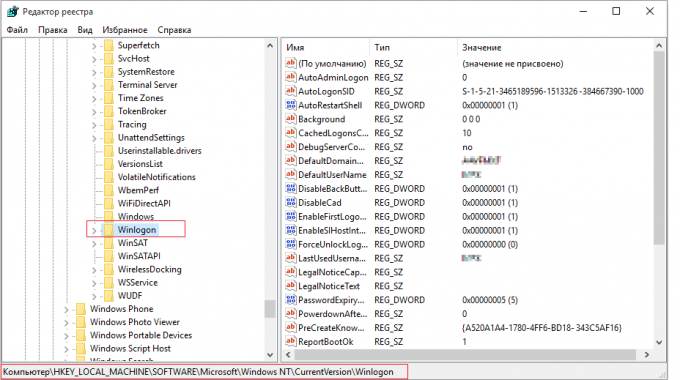Click the AutoLogonSID value data S-1-5-21
Screen dimensions: 680x380
[552, 91]
